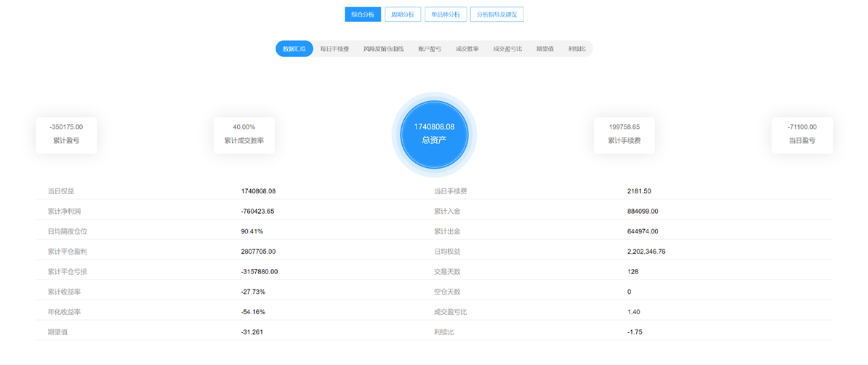The width and height of the screenshot is (868, 365).
Task: Select the 利续比 tab
Action: 577,49
